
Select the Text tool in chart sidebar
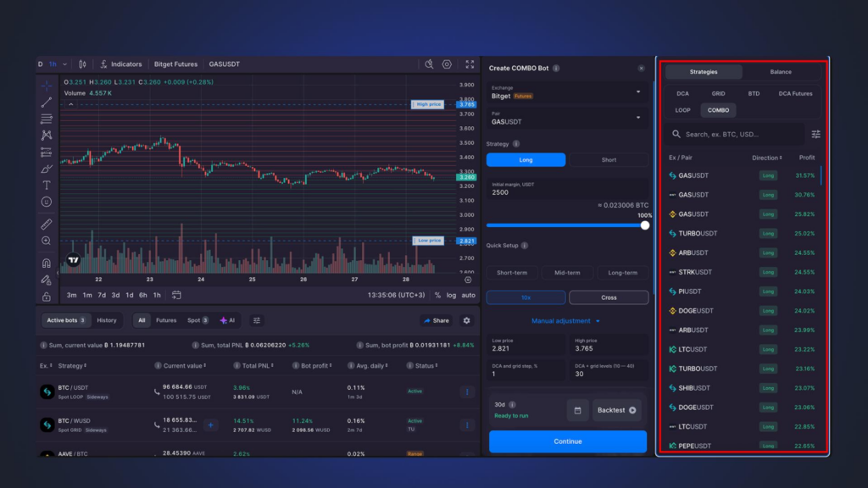[x=47, y=186]
